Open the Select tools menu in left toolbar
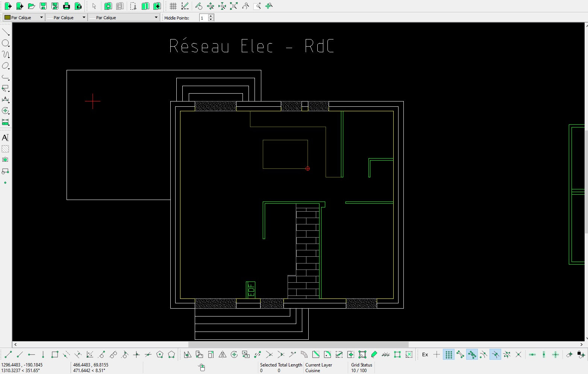The width and height of the screenshot is (588, 374). coord(6,88)
